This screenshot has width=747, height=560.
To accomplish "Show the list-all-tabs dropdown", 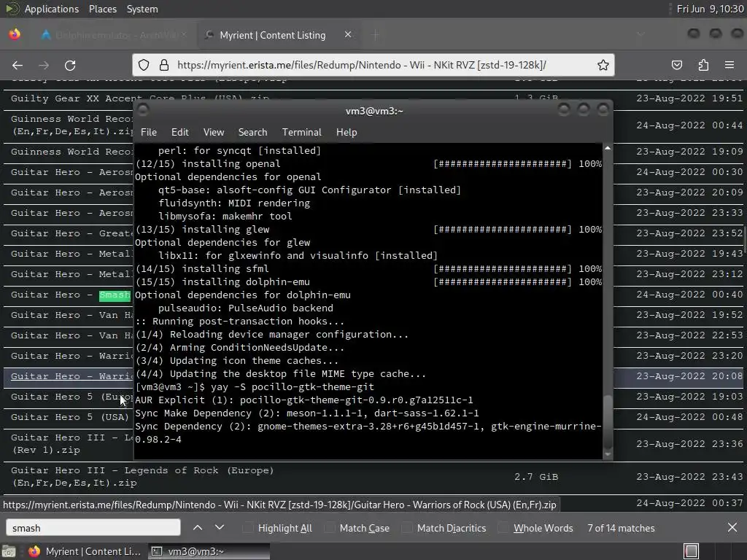I will (x=640, y=35).
